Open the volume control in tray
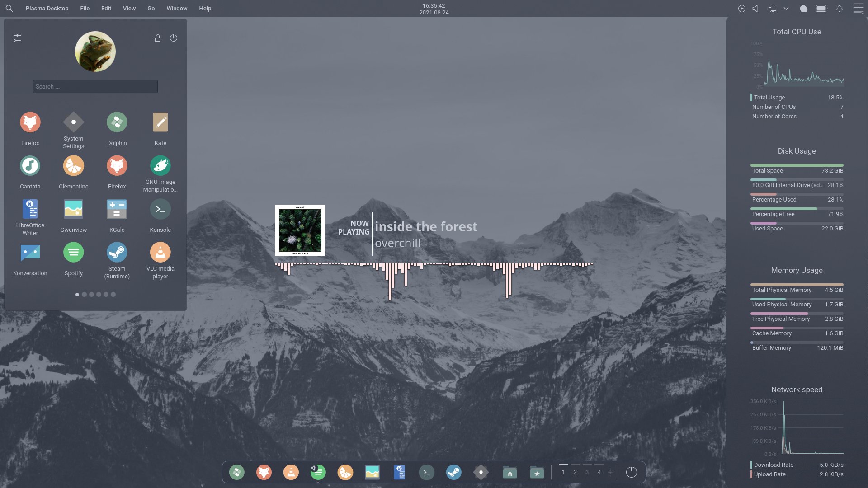868x488 pixels. (x=755, y=9)
